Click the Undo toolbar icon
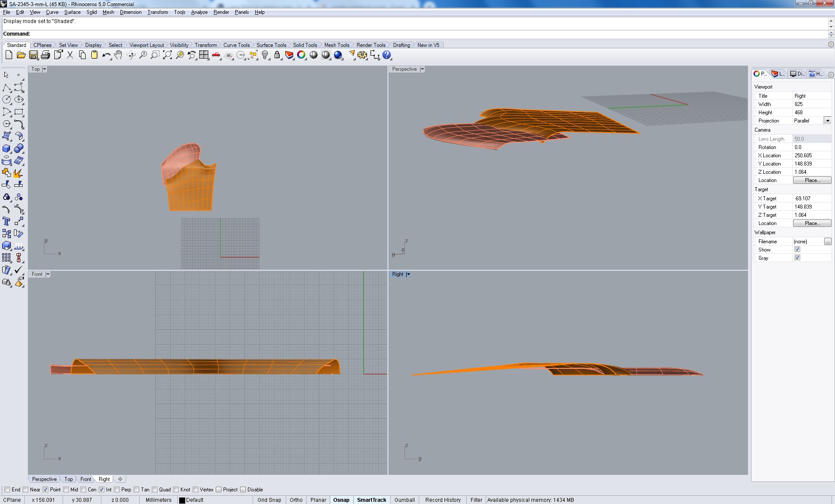The image size is (835, 504). click(x=106, y=55)
